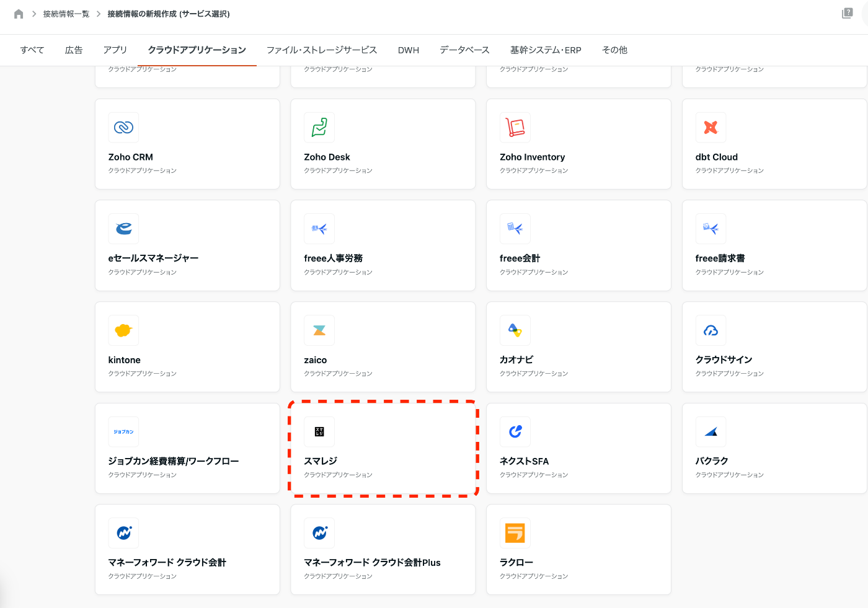Viewport: 868px width, 608px height.
Task: Click the zaico service name
Action: (x=316, y=360)
